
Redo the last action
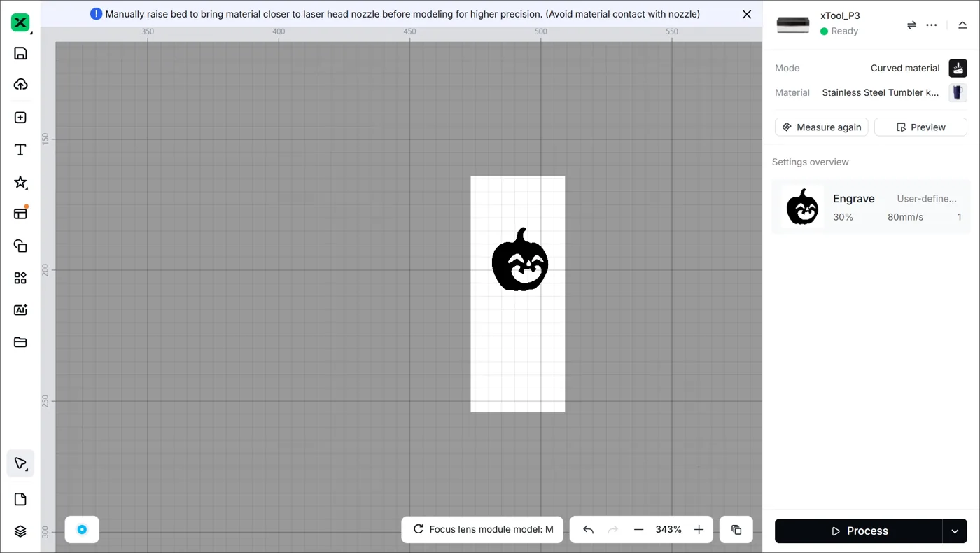[612, 530]
